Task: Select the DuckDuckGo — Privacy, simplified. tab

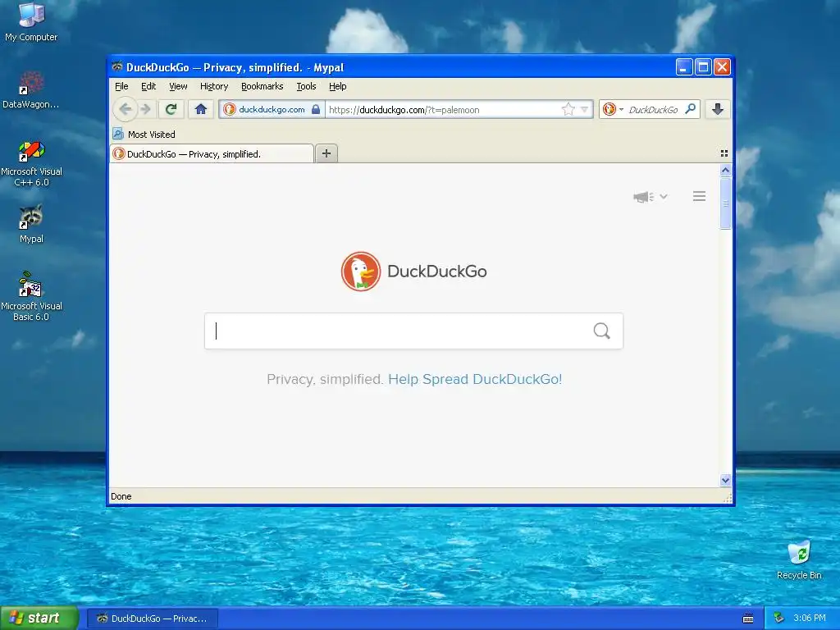Action: 212,153
